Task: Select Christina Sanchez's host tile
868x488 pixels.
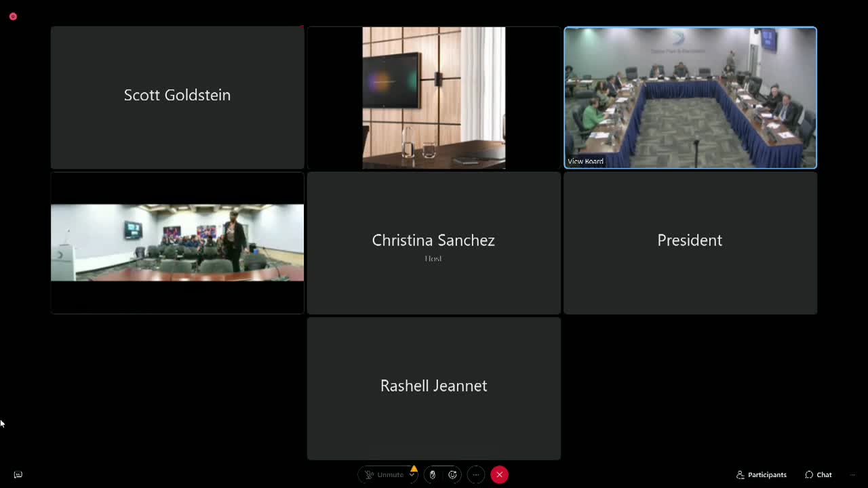Action: [434, 243]
